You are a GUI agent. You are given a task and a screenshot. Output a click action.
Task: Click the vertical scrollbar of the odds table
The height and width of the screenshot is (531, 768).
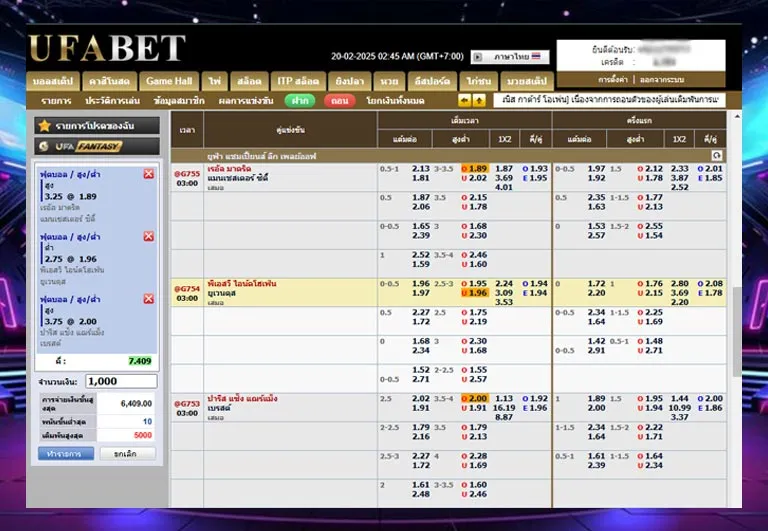pyautogui.click(x=737, y=332)
